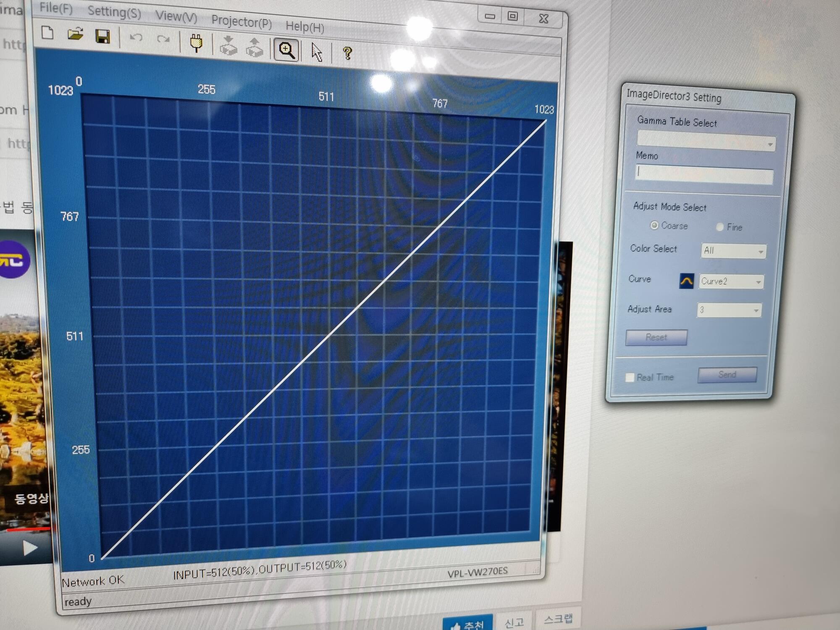Viewport: 840px width, 630px height.
Task: Click the Redo arrow icon
Action: pyautogui.click(x=163, y=39)
